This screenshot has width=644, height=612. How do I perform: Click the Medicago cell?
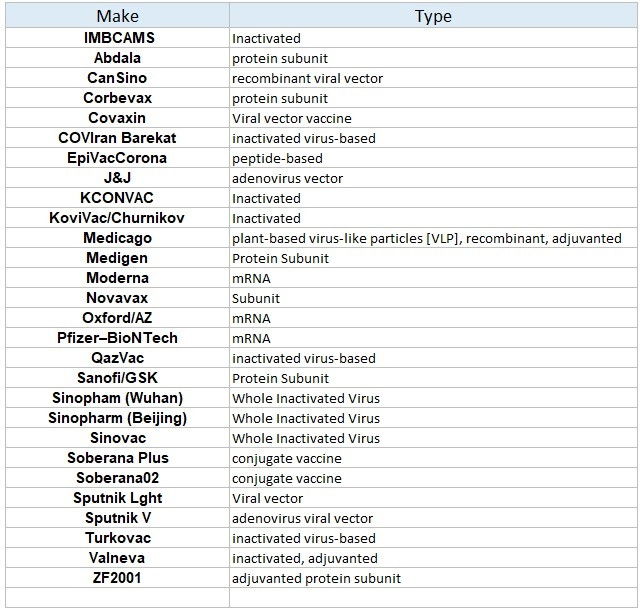coord(117,238)
